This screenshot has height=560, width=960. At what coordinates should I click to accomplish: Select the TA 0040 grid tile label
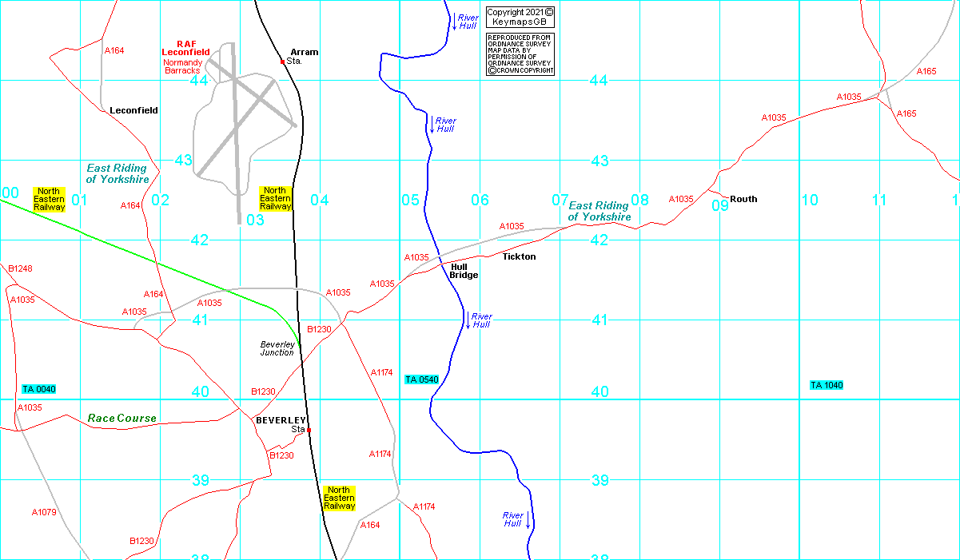(x=39, y=389)
